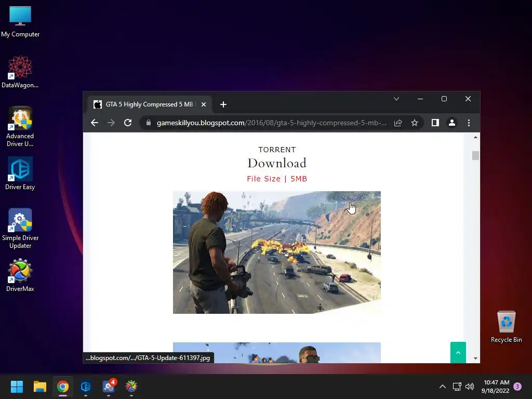Open the volume control
The width and height of the screenshot is (532, 399).
[470, 387]
